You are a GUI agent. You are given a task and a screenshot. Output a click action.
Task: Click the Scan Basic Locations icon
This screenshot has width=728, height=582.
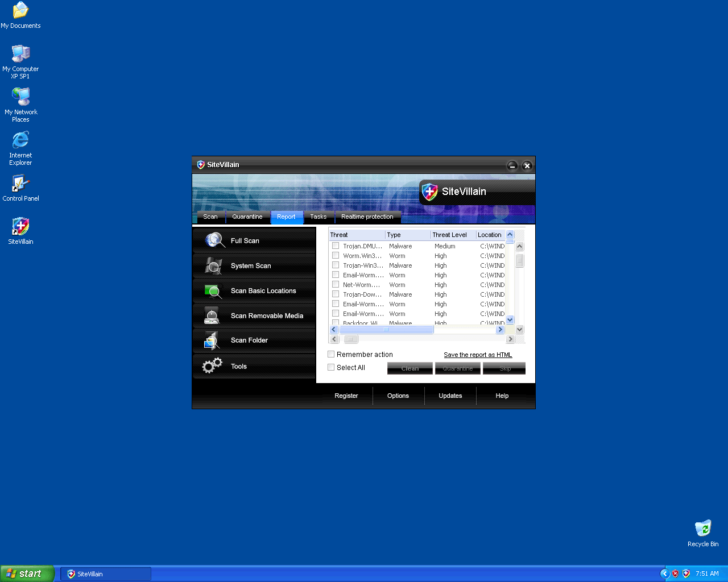click(x=213, y=291)
